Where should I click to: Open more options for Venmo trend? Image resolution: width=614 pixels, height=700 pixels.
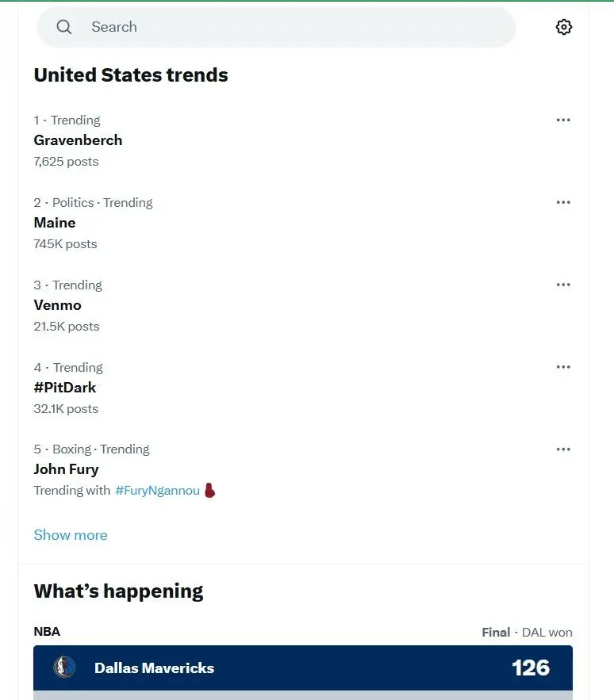tap(563, 285)
